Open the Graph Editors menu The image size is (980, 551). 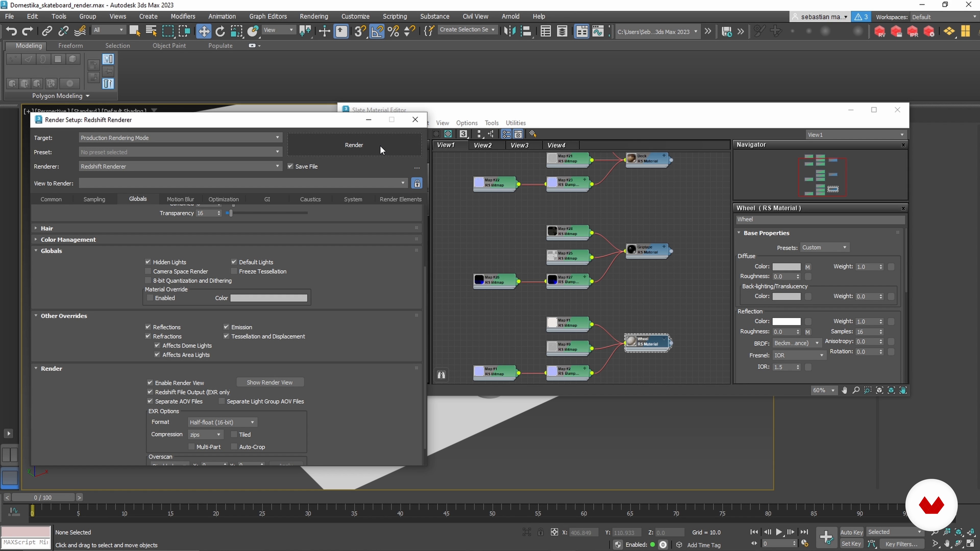(x=268, y=16)
